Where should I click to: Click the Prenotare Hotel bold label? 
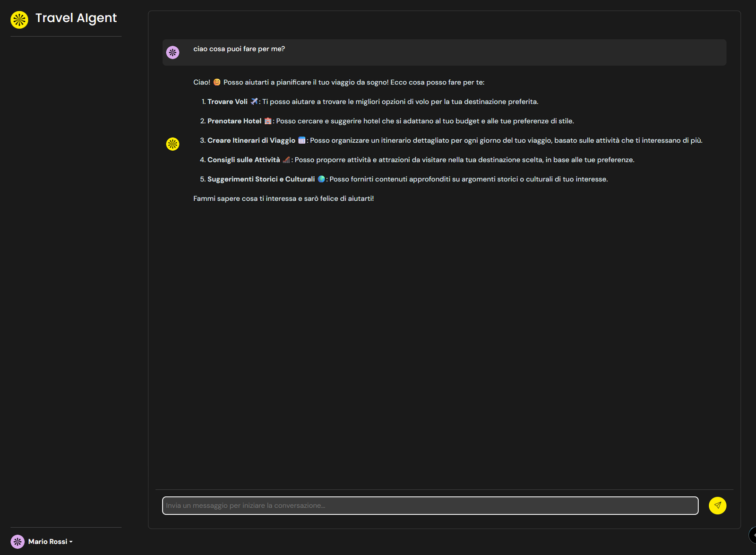pos(234,121)
